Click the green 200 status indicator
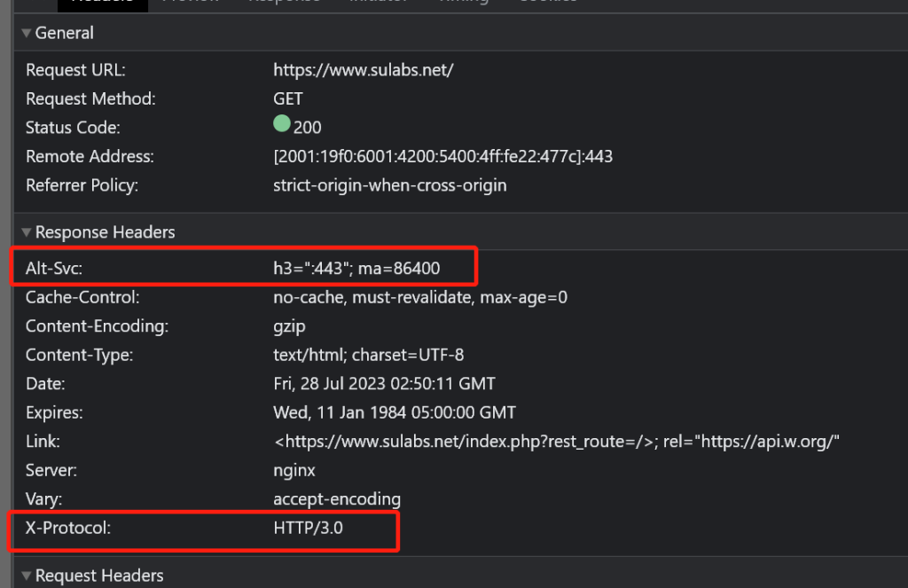 point(282,126)
